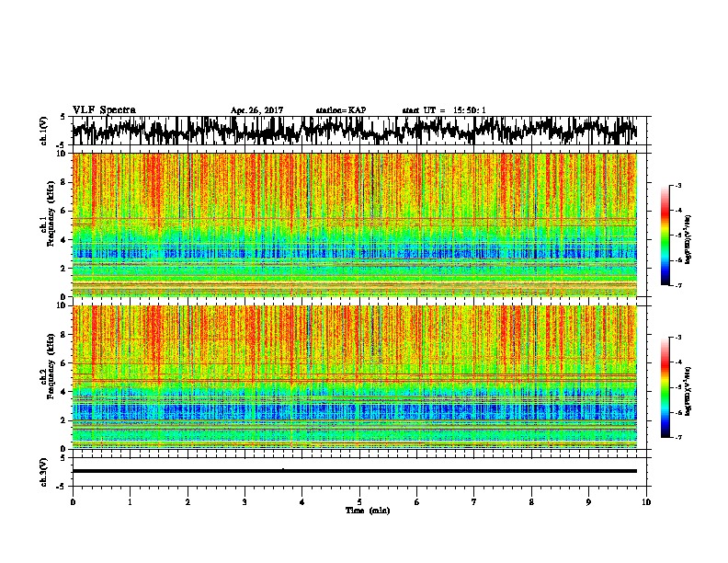Click the "-7" label on ch.2 colorbar
Viewport: 728px width, 563px height.
tap(678, 437)
